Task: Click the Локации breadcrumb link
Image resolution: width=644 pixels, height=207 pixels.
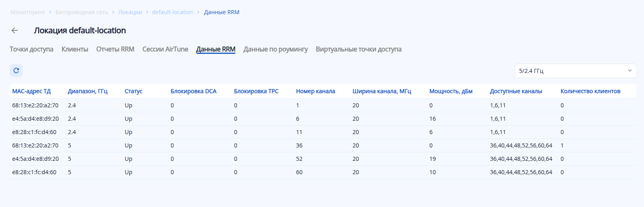Action: [x=130, y=12]
